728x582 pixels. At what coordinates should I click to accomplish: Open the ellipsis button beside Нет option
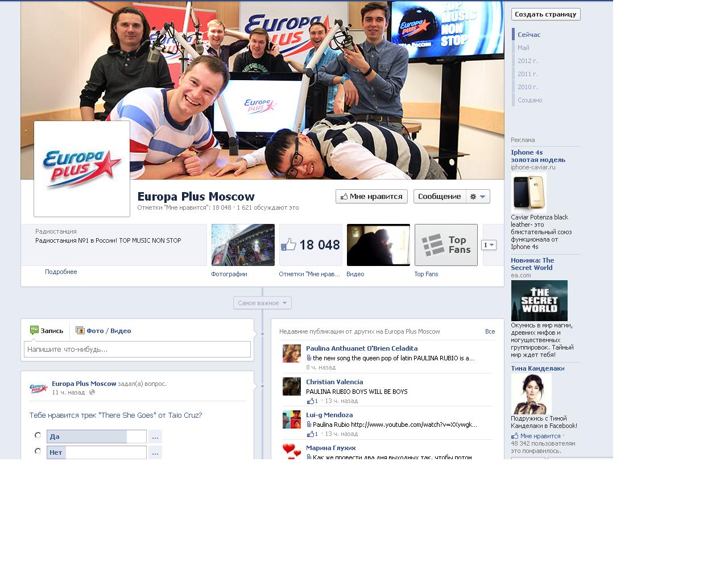(155, 452)
